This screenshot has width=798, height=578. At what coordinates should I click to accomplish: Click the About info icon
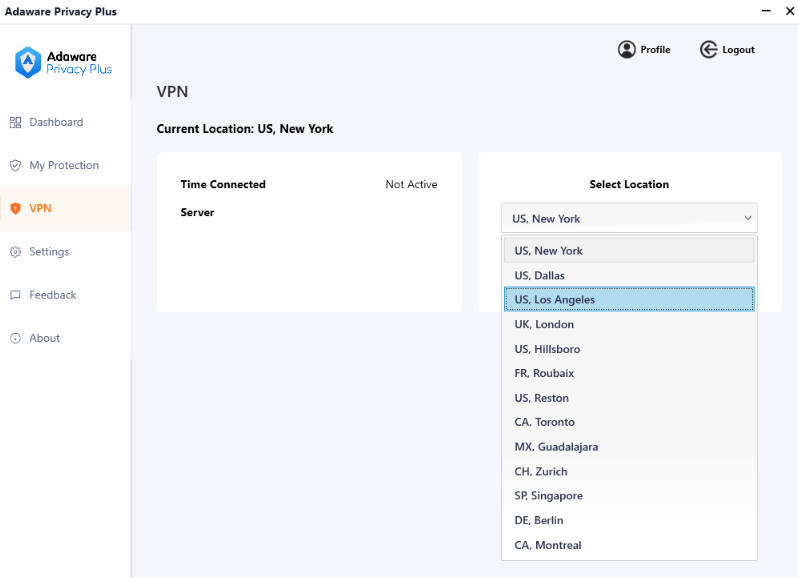click(15, 338)
